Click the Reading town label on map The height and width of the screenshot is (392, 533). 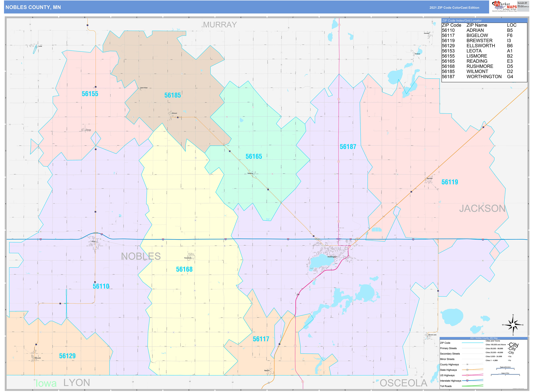[250, 173]
